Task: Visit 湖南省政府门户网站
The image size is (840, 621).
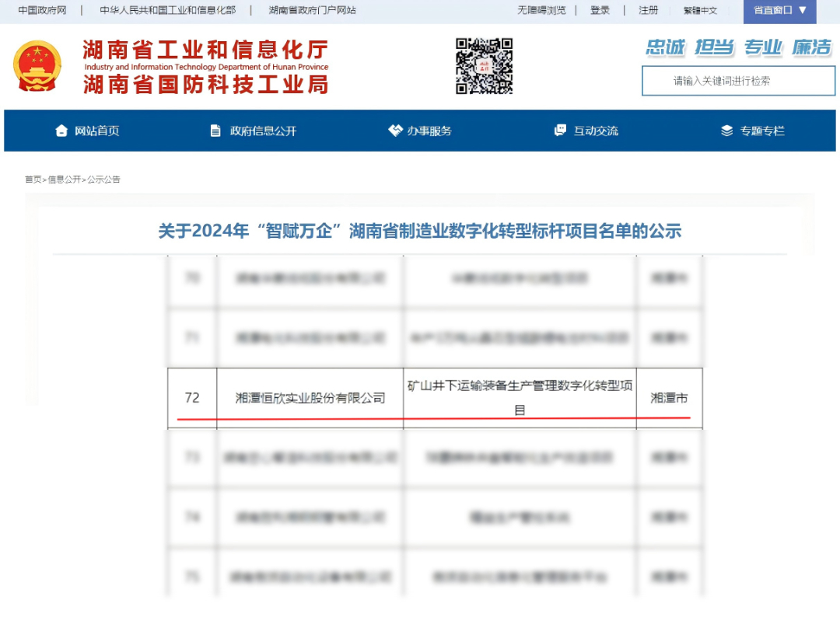Action: pos(313,11)
